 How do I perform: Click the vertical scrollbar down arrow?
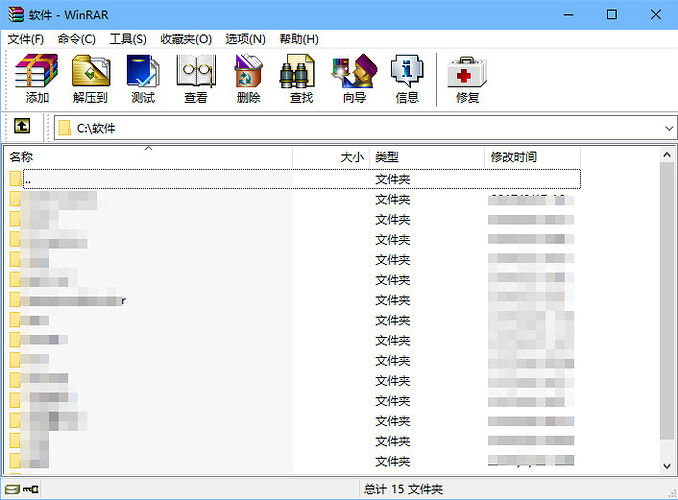pyautogui.click(x=668, y=466)
